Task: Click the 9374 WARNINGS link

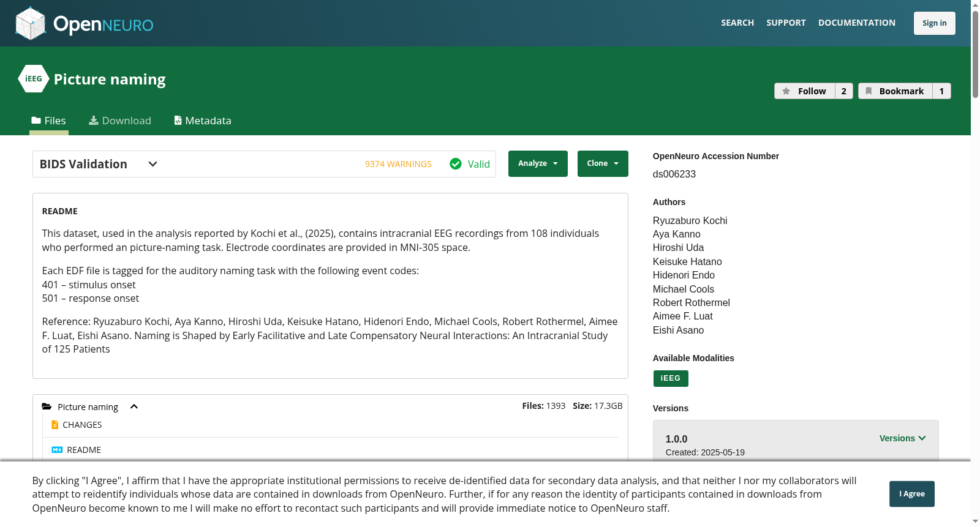Action: pyautogui.click(x=398, y=164)
